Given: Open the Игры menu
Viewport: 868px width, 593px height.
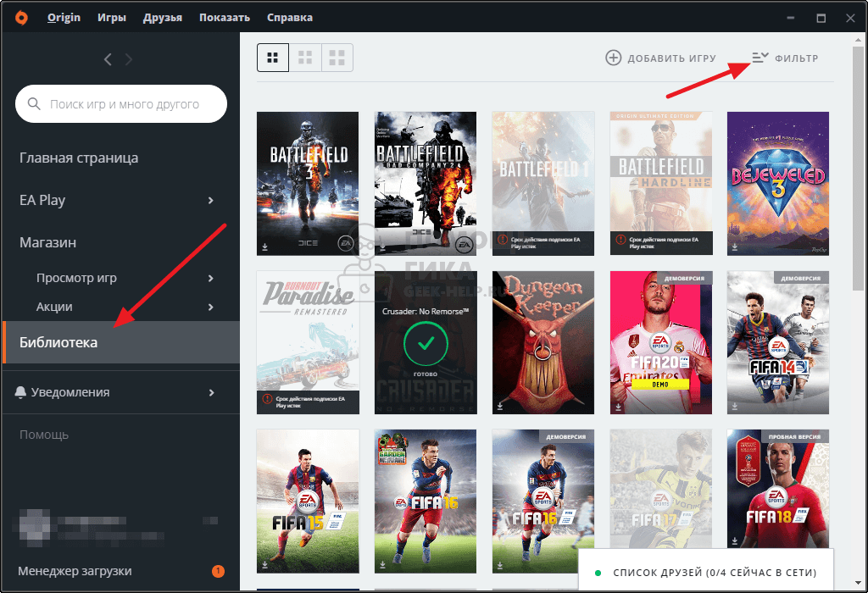Looking at the screenshot, I should point(112,18).
